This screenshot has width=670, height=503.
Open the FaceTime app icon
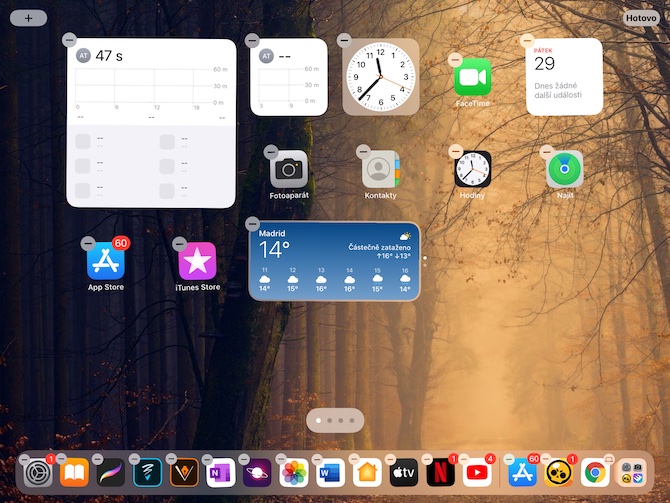(x=473, y=77)
